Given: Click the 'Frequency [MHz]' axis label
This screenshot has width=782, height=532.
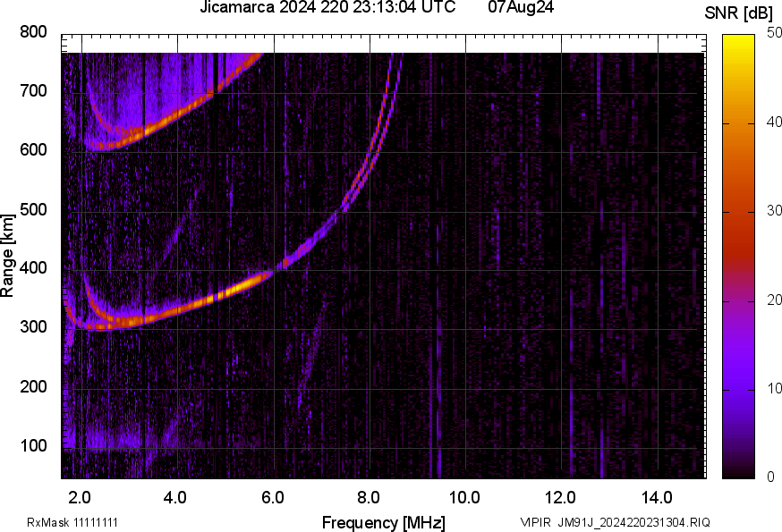Looking at the screenshot, I should pos(384,522).
